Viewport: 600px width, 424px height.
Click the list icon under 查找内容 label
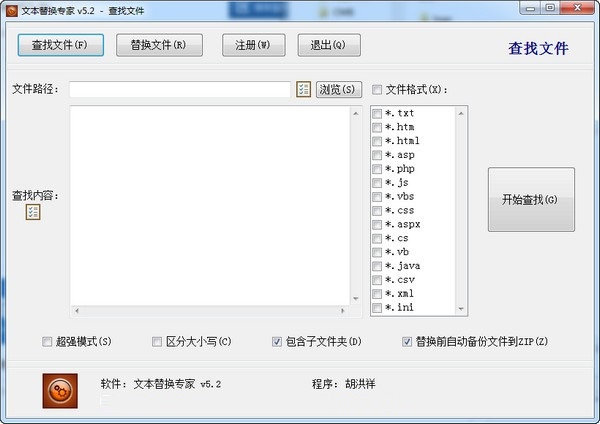pos(33,212)
